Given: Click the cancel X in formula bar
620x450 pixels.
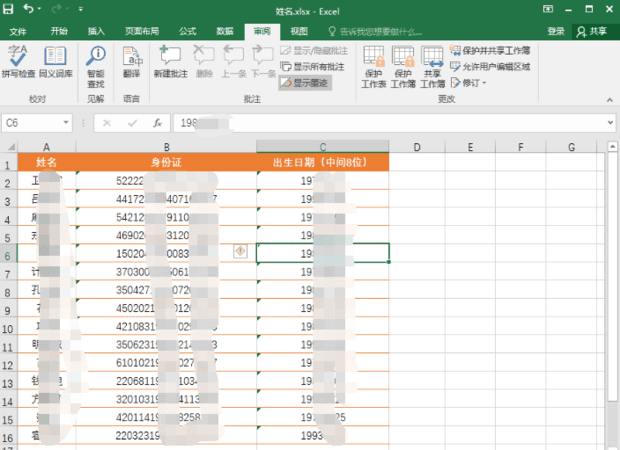Looking at the screenshot, I should pos(107,123).
